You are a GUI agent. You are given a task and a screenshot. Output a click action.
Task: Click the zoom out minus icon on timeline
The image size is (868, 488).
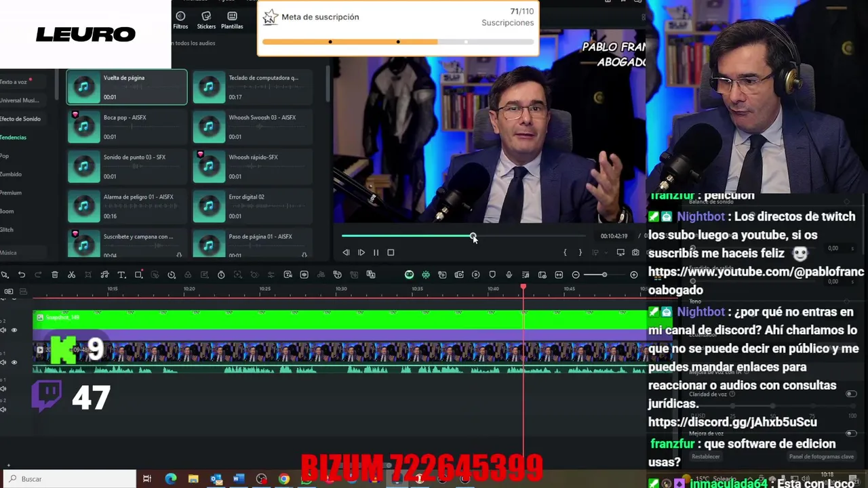[x=576, y=274]
